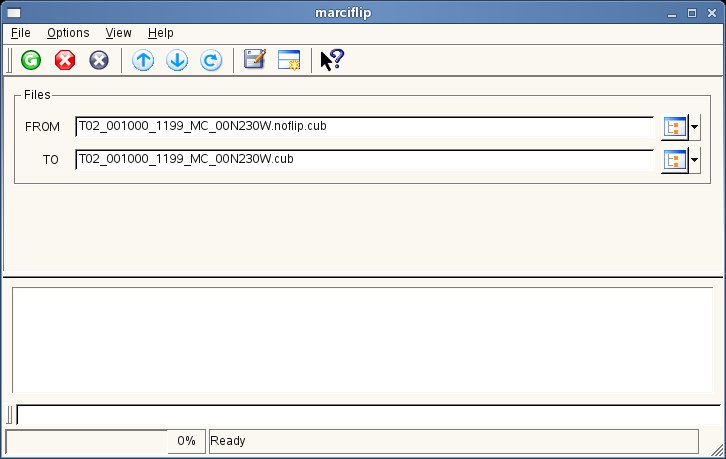
Task: Load next parameters with down arrow icon
Action: tap(177, 60)
